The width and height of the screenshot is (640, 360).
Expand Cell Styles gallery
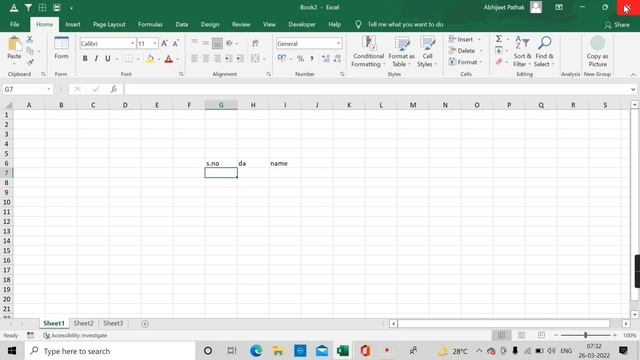427,52
